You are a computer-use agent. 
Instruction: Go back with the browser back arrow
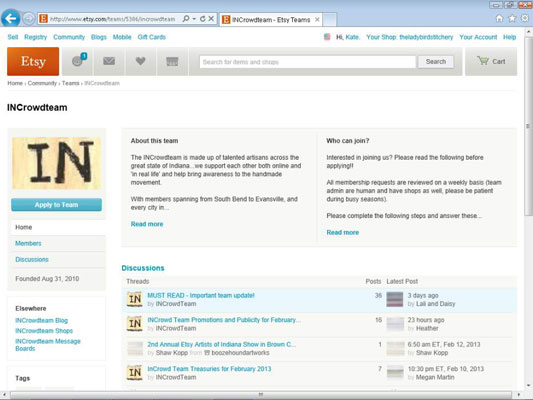pyautogui.click(x=11, y=18)
